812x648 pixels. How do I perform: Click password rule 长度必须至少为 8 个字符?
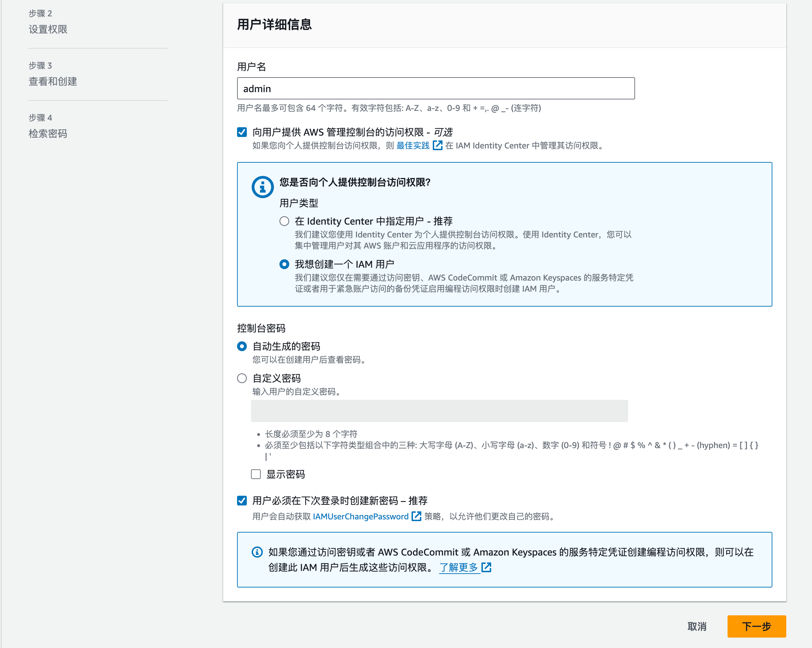pyautogui.click(x=311, y=434)
